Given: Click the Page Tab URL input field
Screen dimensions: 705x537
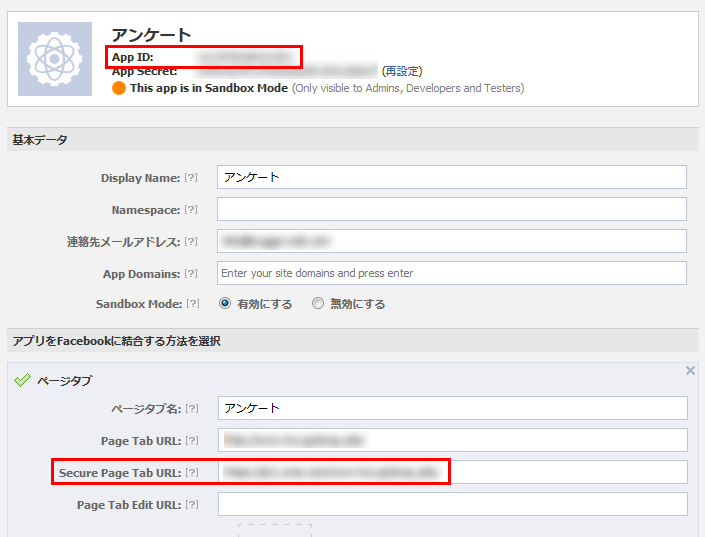Looking at the screenshot, I should [x=453, y=440].
